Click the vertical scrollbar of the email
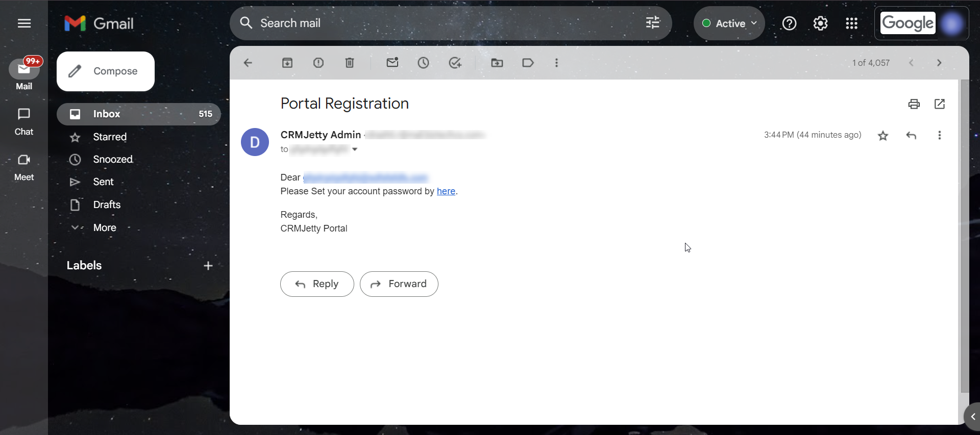 964,235
